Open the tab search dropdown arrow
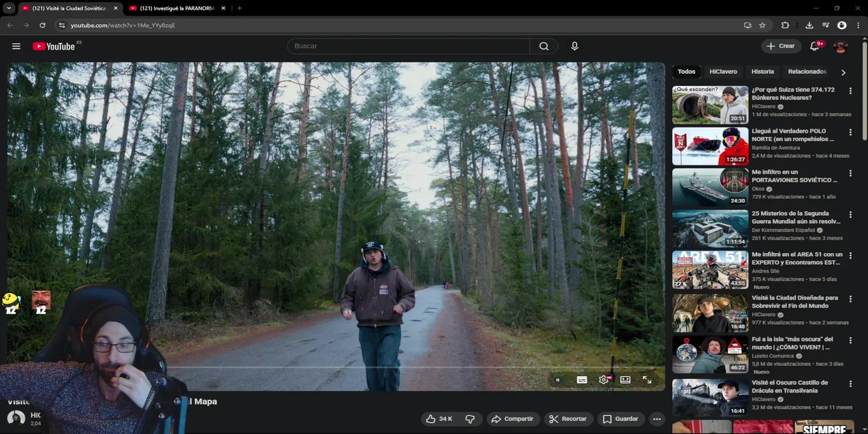 click(8, 8)
